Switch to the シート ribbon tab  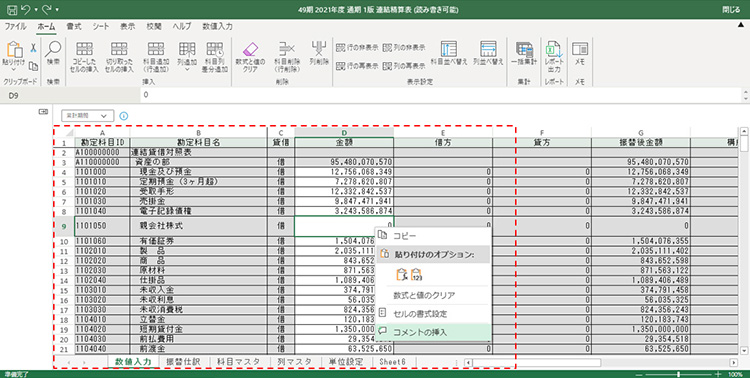[x=101, y=26]
